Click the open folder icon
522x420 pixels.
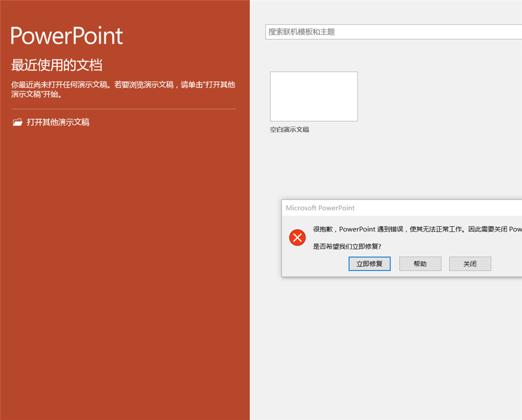tap(17, 122)
